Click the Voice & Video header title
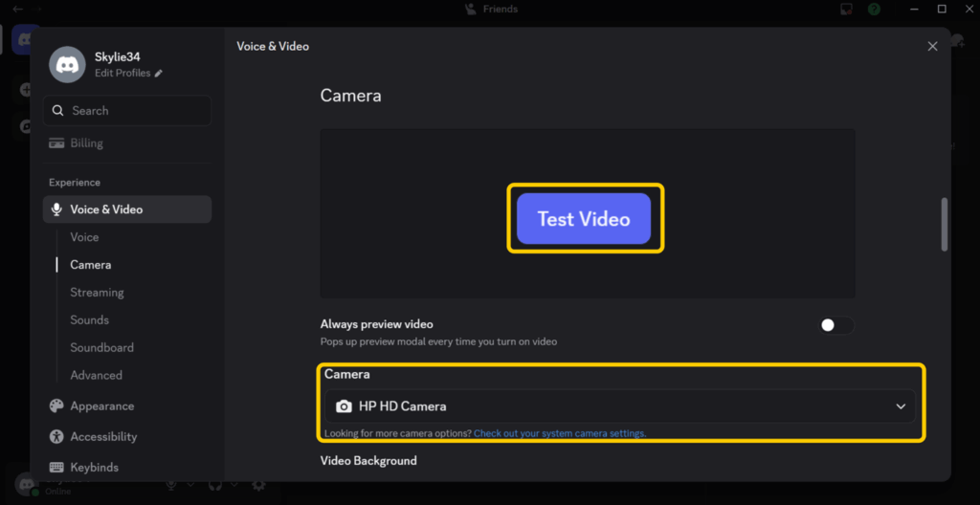Image resolution: width=980 pixels, height=505 pixels. tap(273, 46)
